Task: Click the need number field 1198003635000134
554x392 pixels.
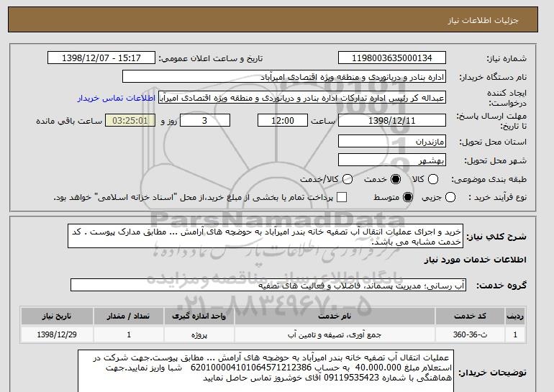Action: (392, 58)
